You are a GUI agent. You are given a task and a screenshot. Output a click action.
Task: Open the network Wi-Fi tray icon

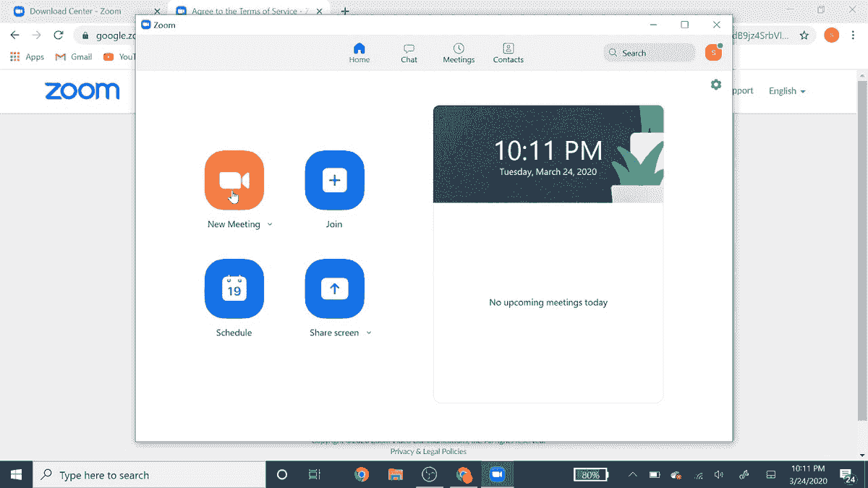pyautogui.click(x=698, y=475)
